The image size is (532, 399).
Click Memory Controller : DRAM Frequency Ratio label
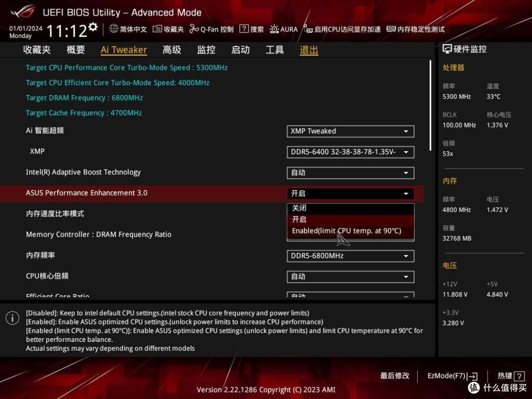(99, 234)
